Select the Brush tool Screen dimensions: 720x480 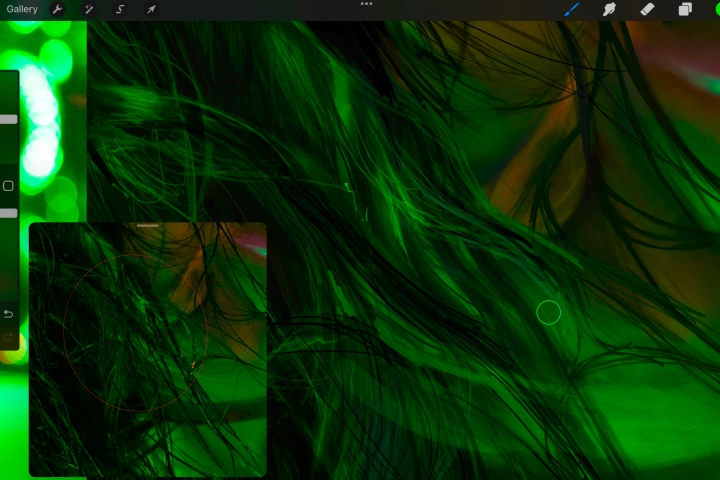572,9
